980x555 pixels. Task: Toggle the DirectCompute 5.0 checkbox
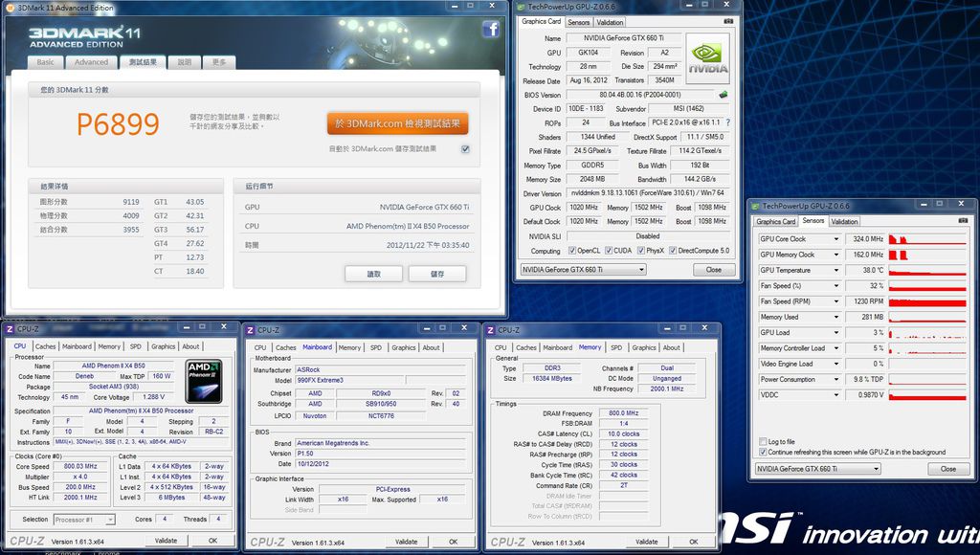pyautogui.click(x=673, y=251)
